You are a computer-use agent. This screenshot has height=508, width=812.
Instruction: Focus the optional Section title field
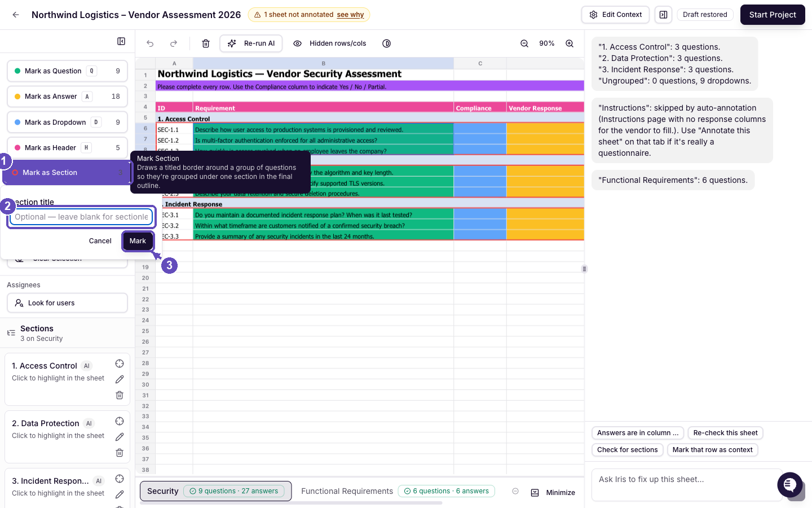click(x=81, y=217)
